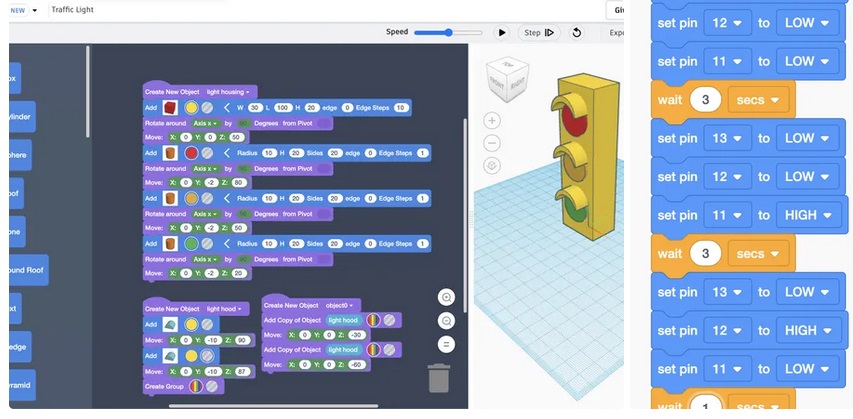Toggle the hole option in red cylinder Add block
853x419 pixels.
click(x=207, y=153)
